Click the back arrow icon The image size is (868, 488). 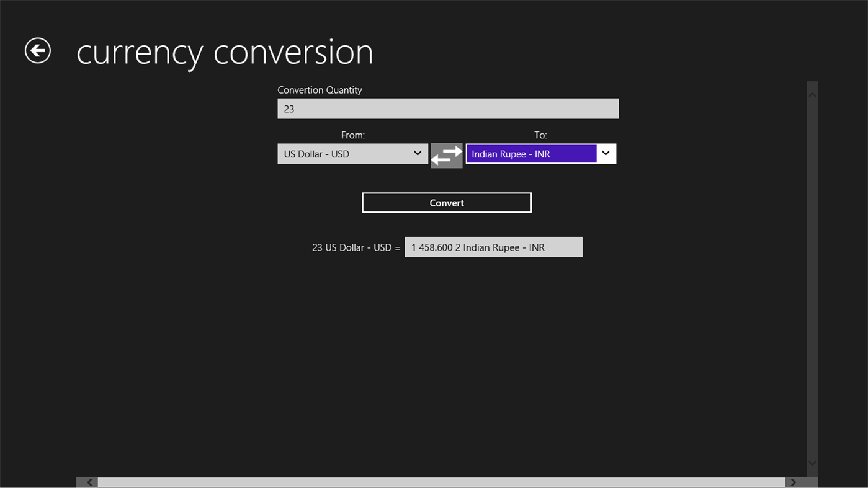click(37, 50)
